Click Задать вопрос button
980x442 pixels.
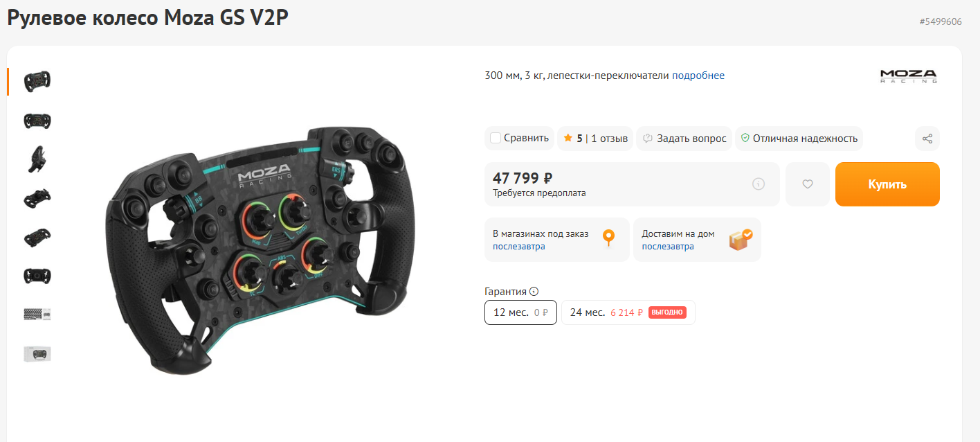pyautogui.click(x=684, y=138)
